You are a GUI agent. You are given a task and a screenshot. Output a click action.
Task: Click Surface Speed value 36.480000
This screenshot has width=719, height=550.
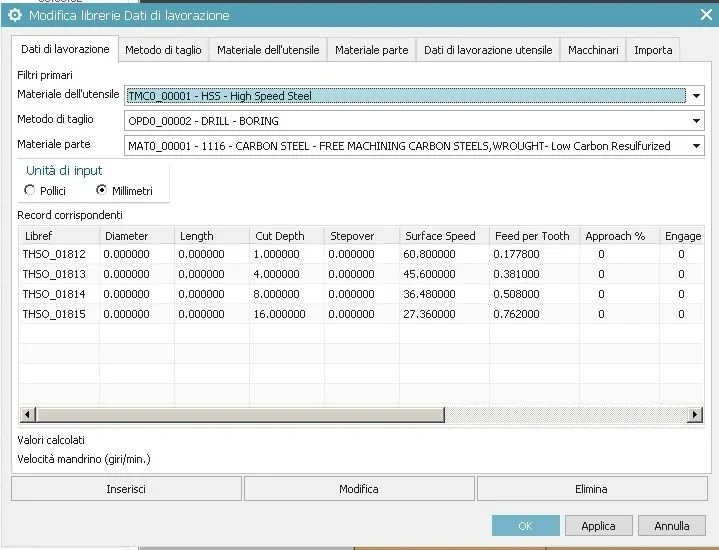[x=429, y=294]
